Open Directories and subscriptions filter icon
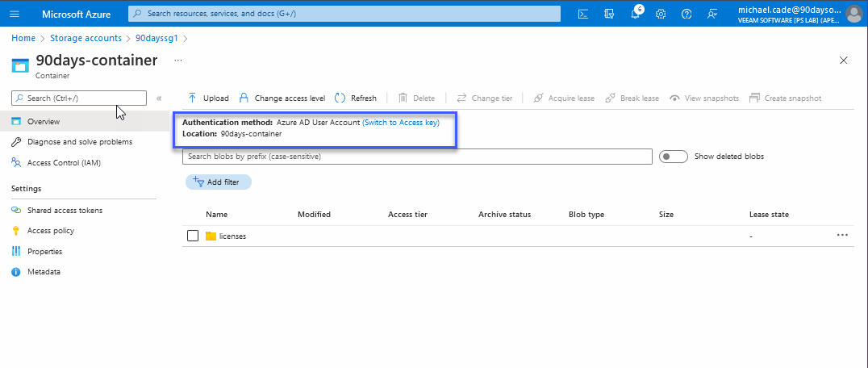Screen dimensions: 868x368 609,14
